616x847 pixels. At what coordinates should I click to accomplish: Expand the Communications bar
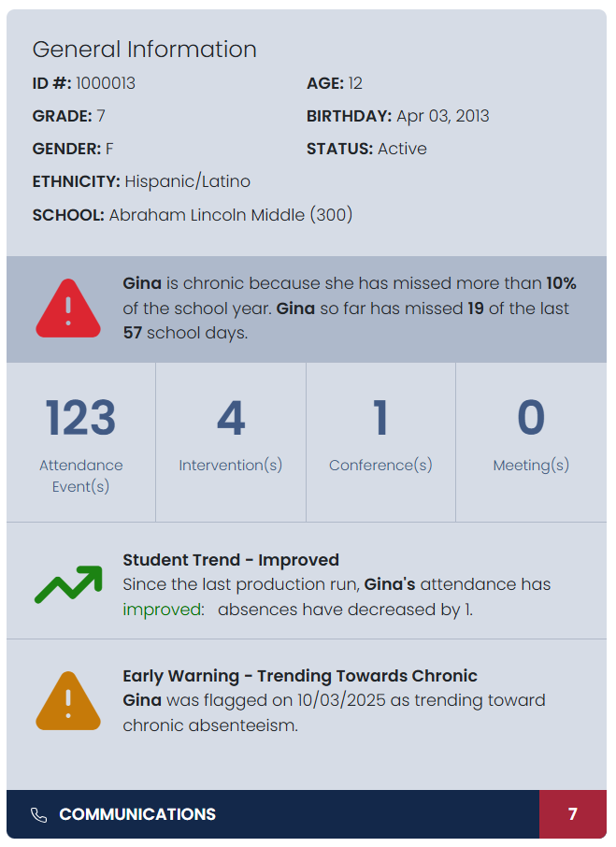click(137, 814)
